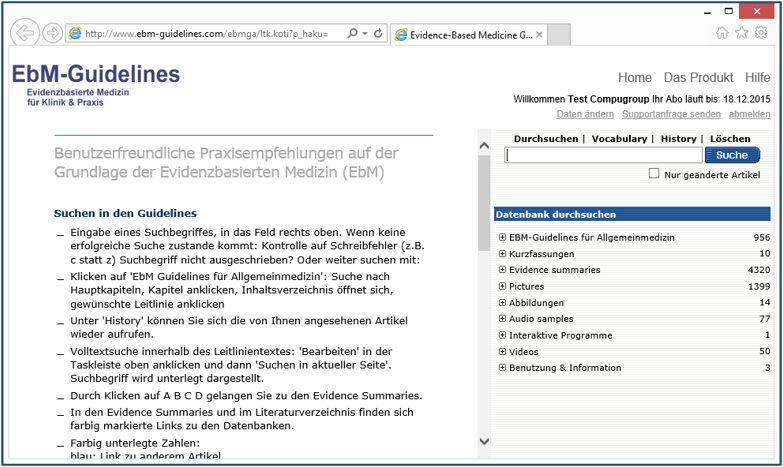
Task: Click the vertical scrollbar thumb
Action: click(x=484, y=202)
